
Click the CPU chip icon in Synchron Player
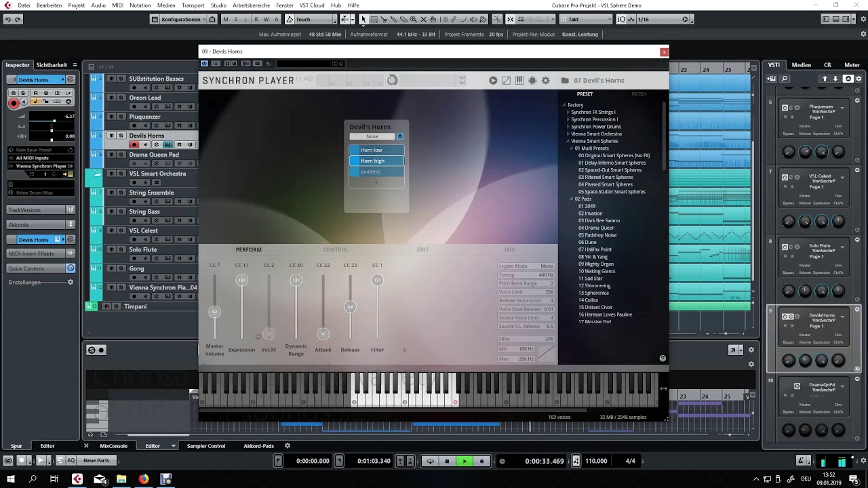coord(532,80)
